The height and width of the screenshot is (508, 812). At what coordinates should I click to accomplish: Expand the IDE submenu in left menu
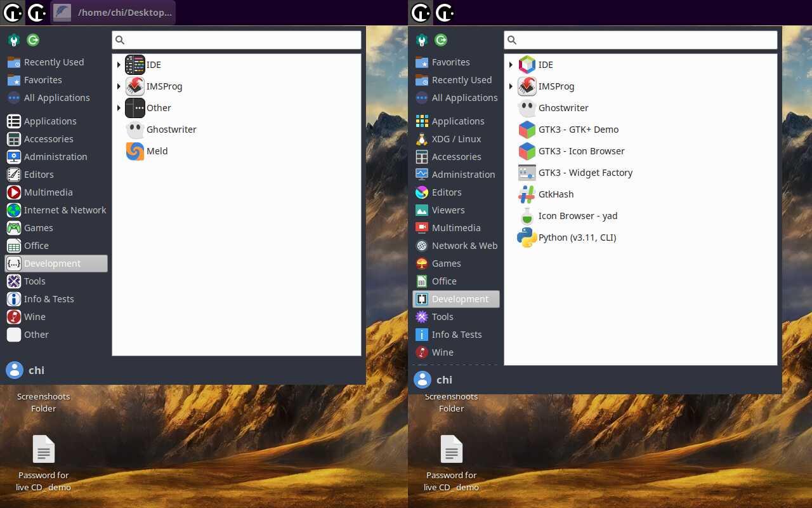point(119,65)
